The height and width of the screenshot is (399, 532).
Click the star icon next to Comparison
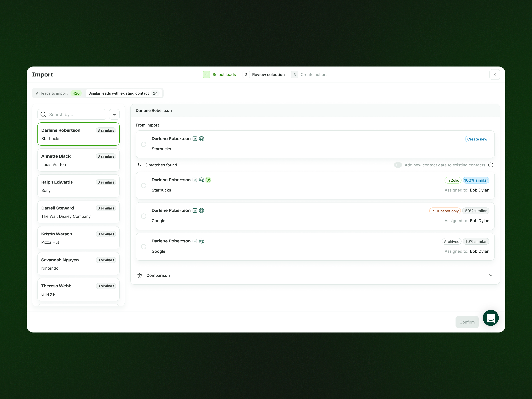tap(139, 275)
